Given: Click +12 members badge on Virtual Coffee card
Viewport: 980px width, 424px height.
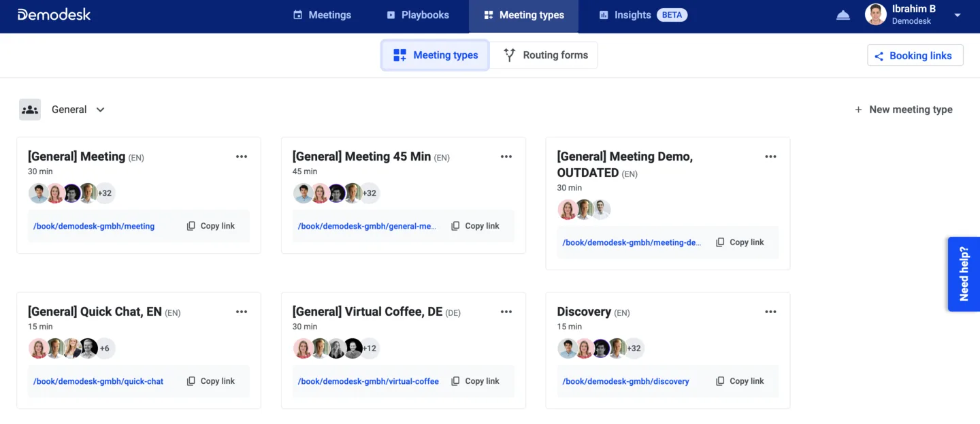Looking at the screenshot, I should click(x=369, y=348).
